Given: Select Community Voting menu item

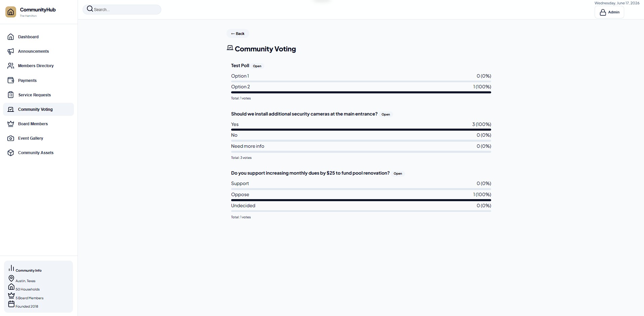Looking at the screenshot, I should (x=38, y=109).
